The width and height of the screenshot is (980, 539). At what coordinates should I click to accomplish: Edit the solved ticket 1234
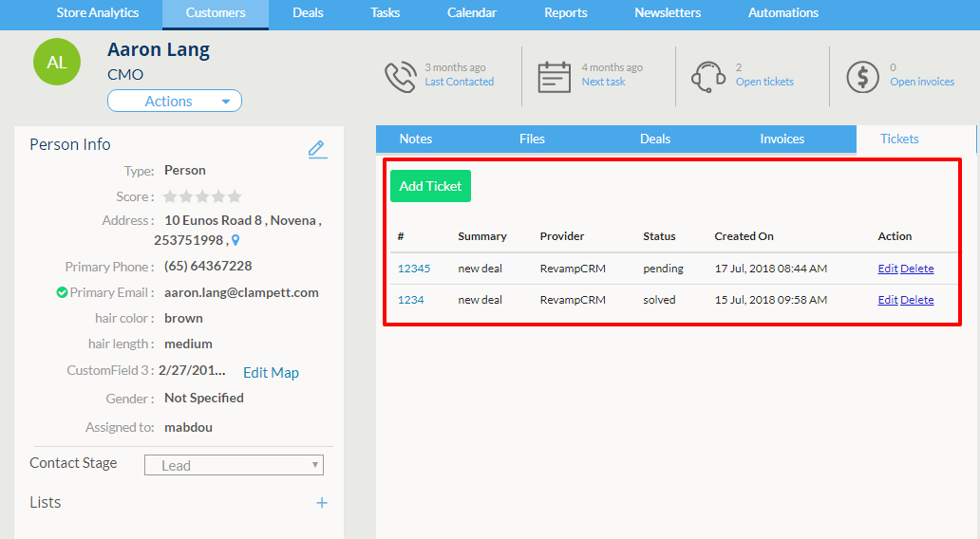point(888,300)
